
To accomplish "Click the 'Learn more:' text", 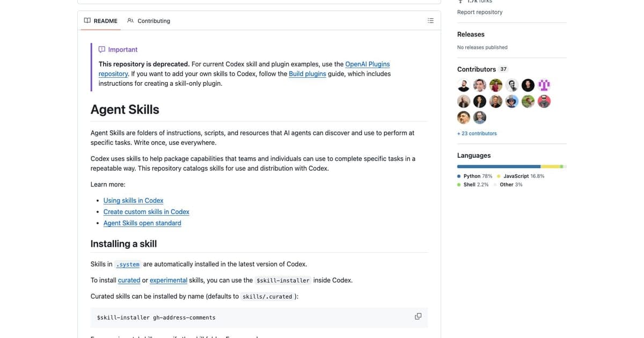I will pyautogui.click(x=108, y=185).
